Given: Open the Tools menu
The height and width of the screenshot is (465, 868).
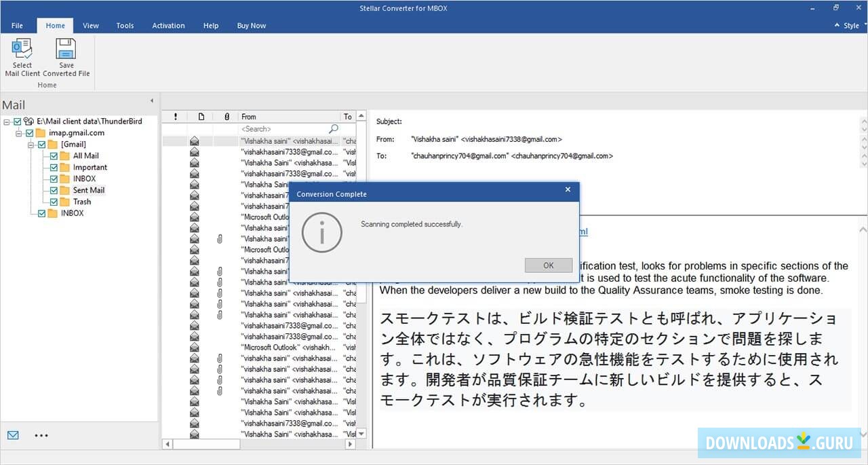Looking at the screenshot, I should point(124,25).
